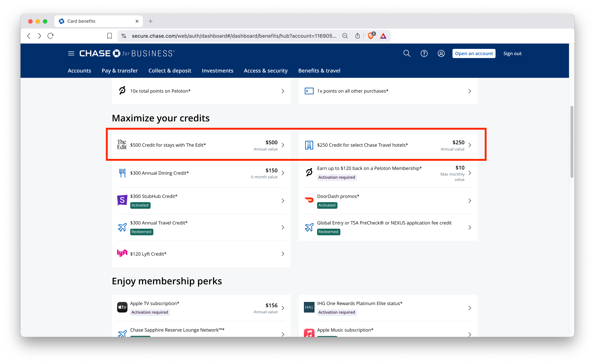Screen dimensions: 595x364
Task: Click the Apple Music red icon
Action: [x=309, y=333]
